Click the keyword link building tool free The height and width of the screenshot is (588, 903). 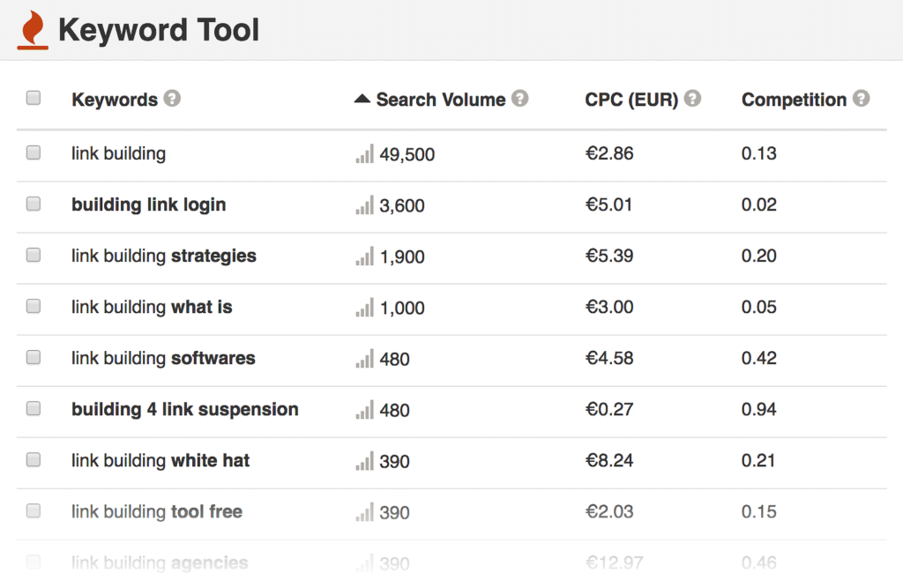click(156, 511)
